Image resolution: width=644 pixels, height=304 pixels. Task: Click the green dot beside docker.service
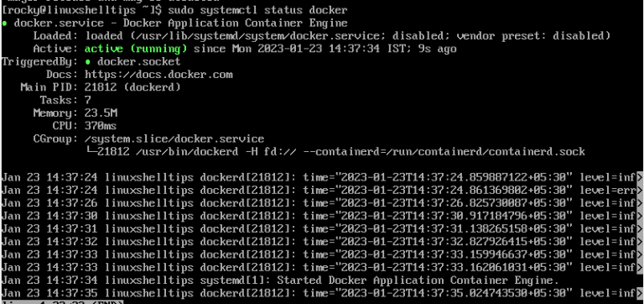[x=4, y=23]
